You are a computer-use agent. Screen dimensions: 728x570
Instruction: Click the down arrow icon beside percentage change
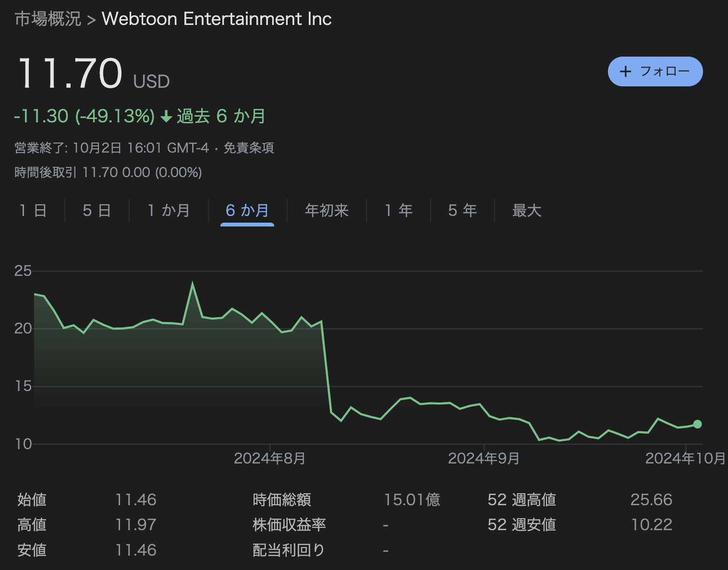(x=166, y=117)
